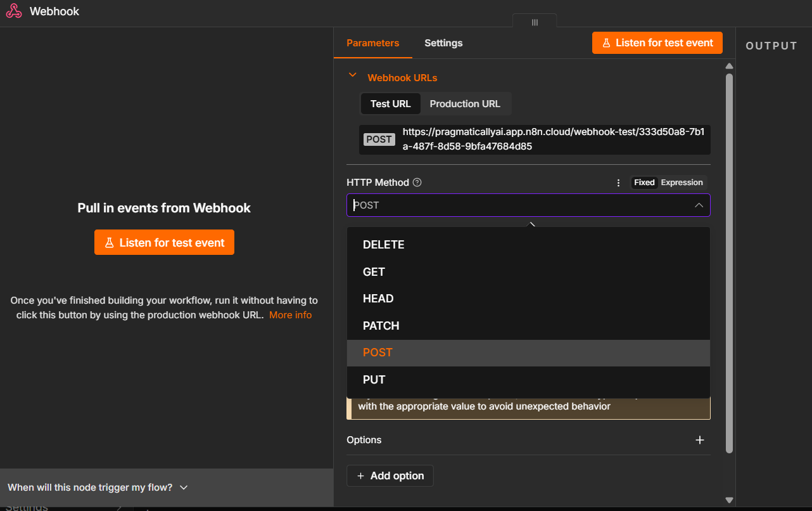Click the panel drag handle icon at top
The height and width of the screenshot is (511, 812).
(x=535, y=22)
